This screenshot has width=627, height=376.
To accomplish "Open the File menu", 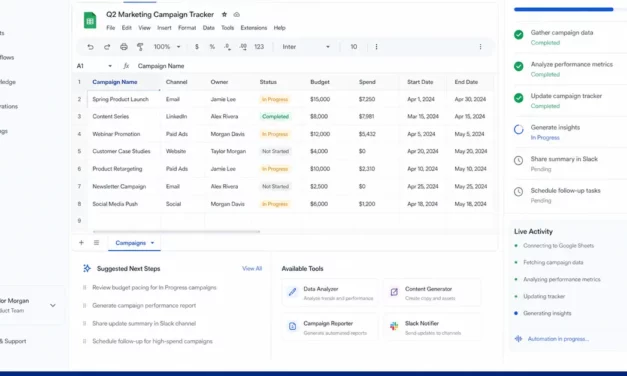I will (x=111, y=28).
